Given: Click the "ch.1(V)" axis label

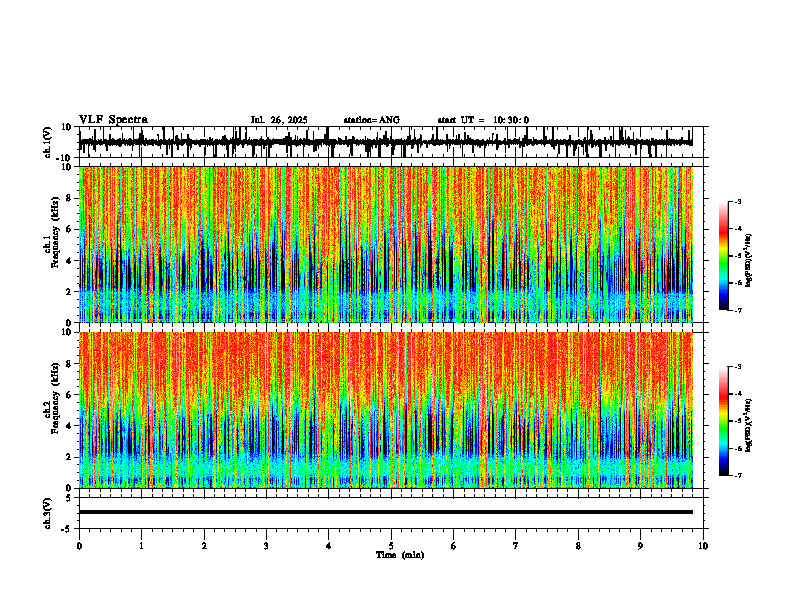Looking at the screenshot, I should click(x=48, y=142).
